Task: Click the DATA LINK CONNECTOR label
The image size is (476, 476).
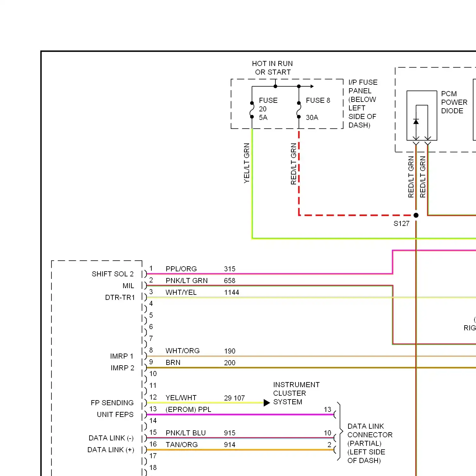Action: 370,443
